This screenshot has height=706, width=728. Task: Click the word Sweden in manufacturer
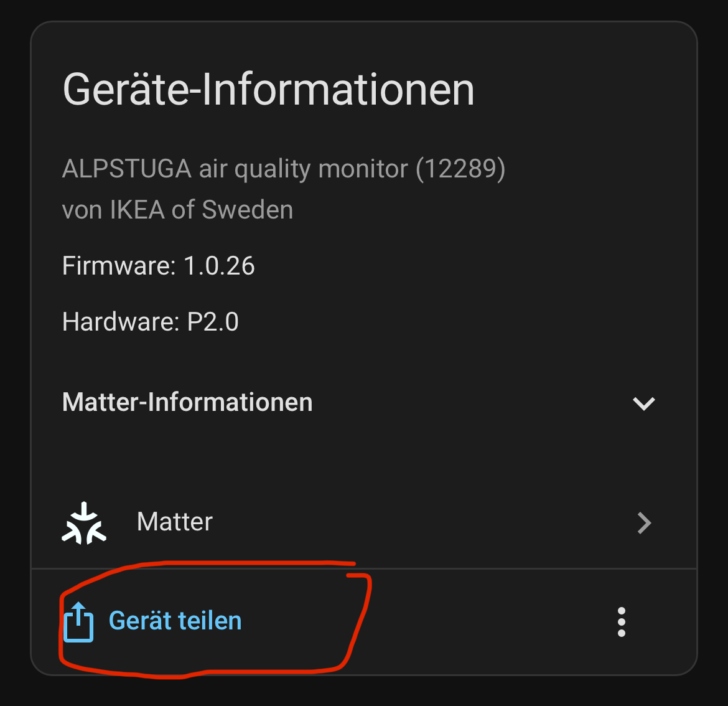[248, 210]
